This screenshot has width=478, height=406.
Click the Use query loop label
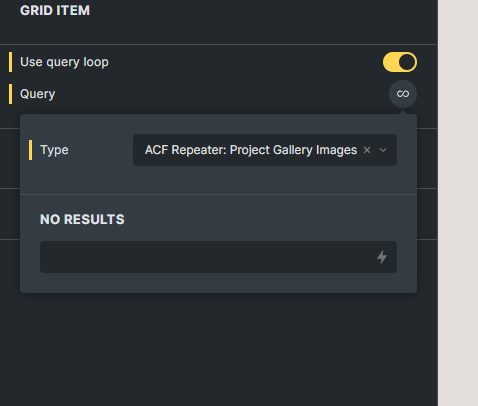(64, 62)
